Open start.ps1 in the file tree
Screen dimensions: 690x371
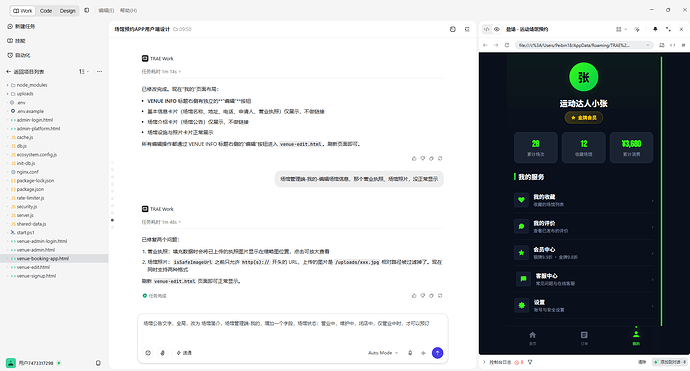click(x=22, y=232)
